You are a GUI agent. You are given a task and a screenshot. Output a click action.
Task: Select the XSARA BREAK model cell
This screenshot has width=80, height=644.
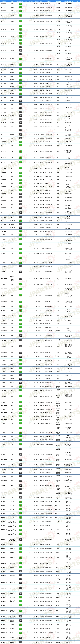pyautogui.click(x=12, y=139)
